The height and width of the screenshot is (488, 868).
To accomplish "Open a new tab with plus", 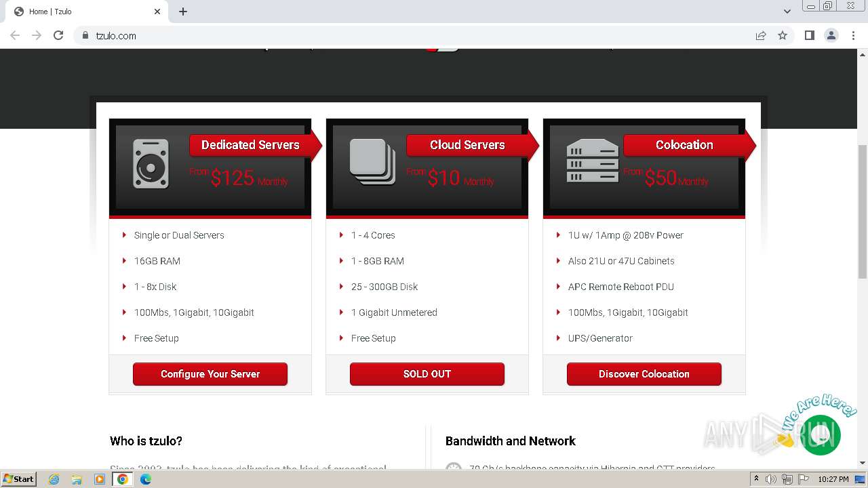I will 183,12.
